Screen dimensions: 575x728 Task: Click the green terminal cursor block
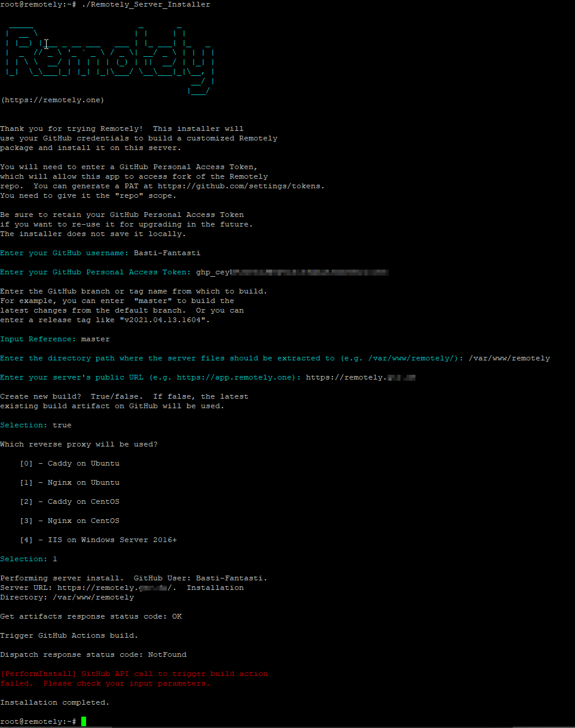point(82,721)
